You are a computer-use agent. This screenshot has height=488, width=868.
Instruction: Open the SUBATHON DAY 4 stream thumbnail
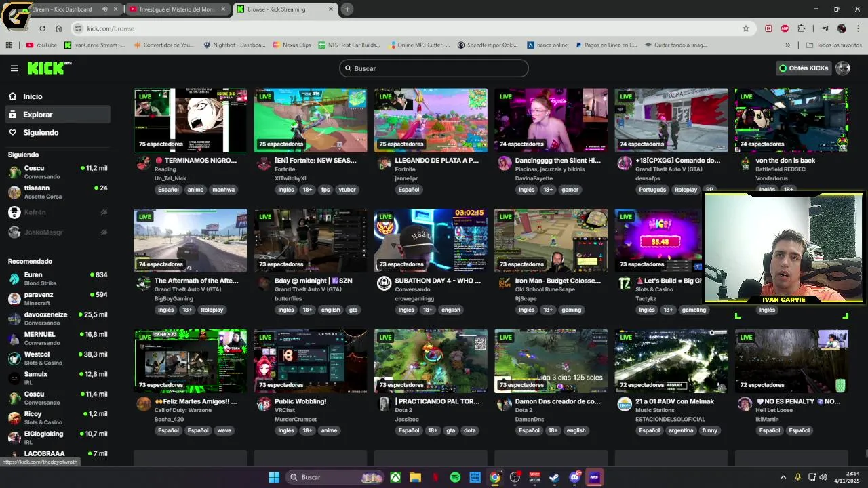pos(431,241)
